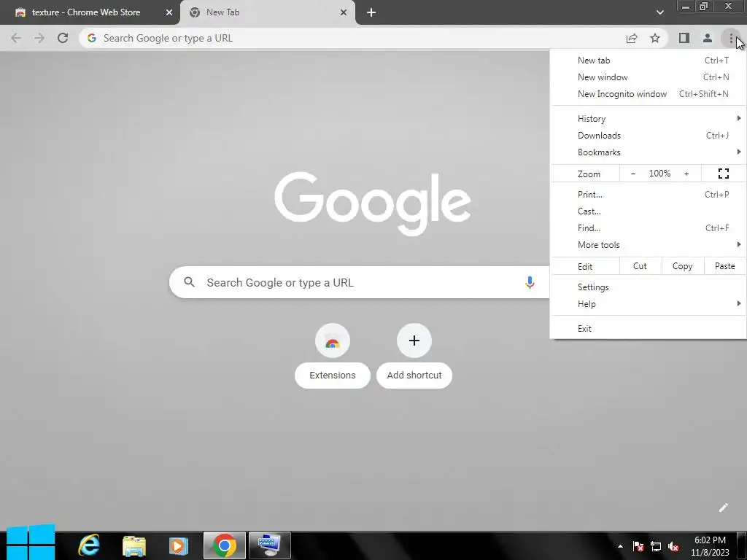Click the magnifier icon in the search box

pyautogui.click(x=189, y=282)
